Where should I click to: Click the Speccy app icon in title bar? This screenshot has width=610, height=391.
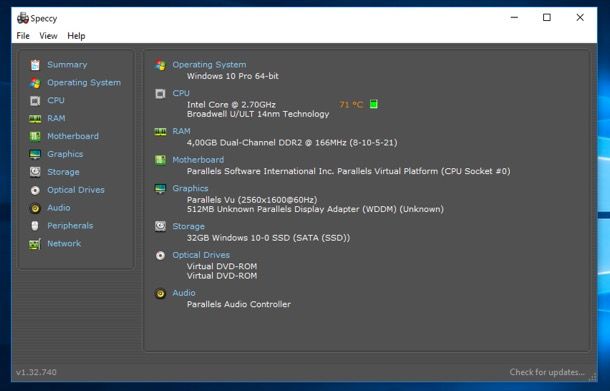[x=23, y=18]
